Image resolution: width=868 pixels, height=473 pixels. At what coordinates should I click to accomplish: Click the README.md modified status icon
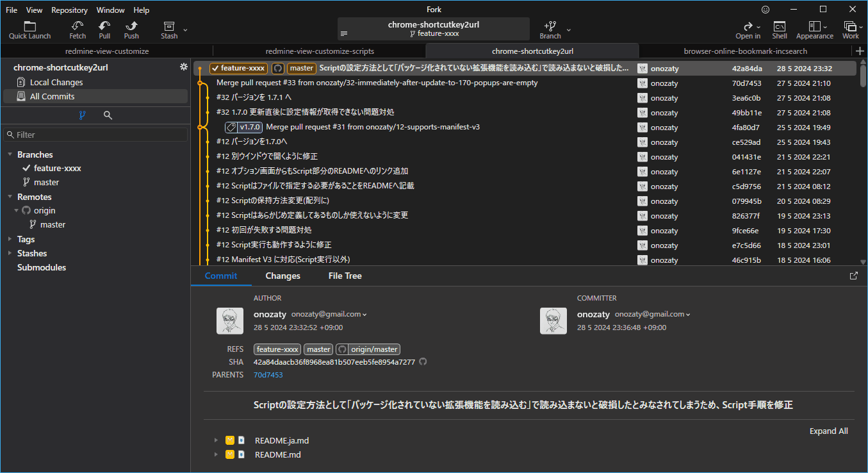[x=230, y=454]
